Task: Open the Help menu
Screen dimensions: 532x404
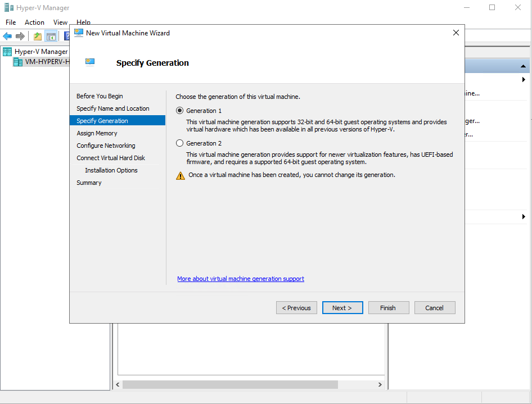Action: (83, 22)
